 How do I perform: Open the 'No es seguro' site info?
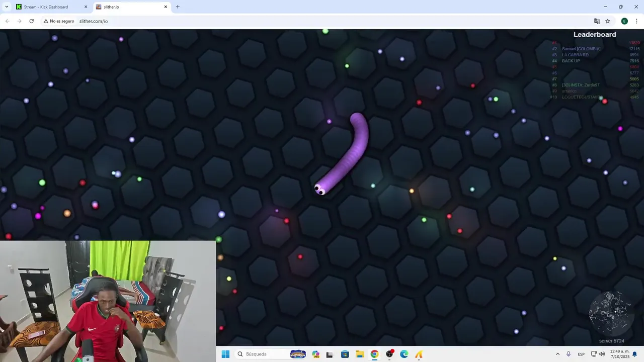click(59, 21)
